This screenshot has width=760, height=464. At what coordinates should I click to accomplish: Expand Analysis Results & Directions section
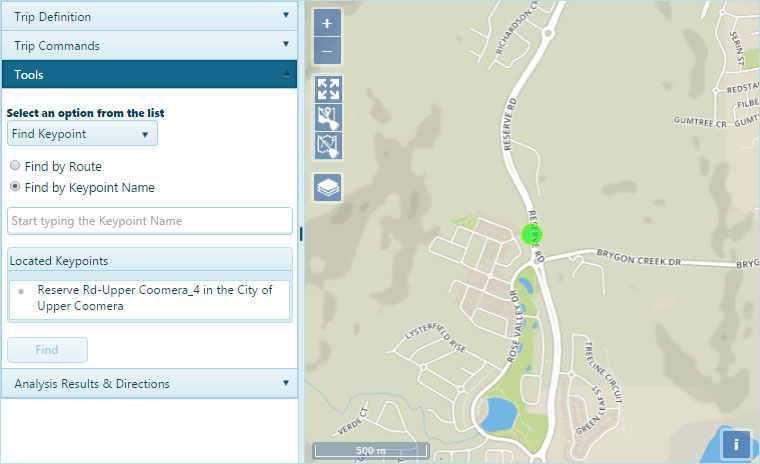click(150, 383)
